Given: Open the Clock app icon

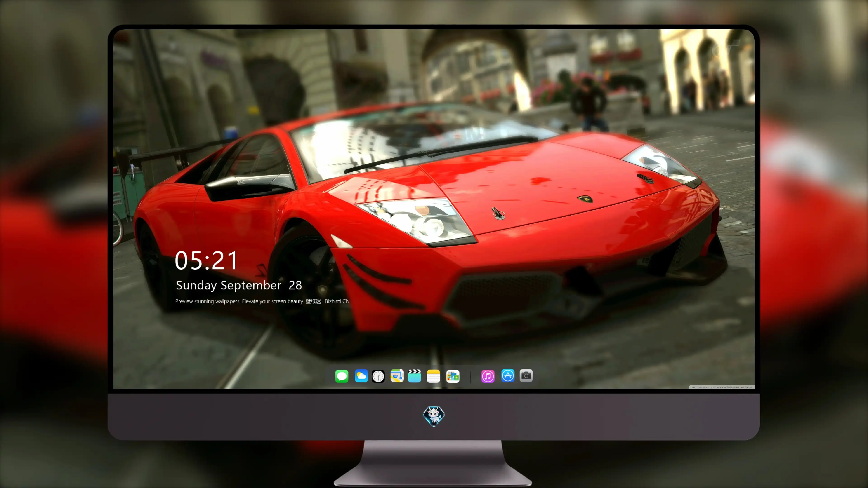Looking at the screenshot, I should pos(378,376).
